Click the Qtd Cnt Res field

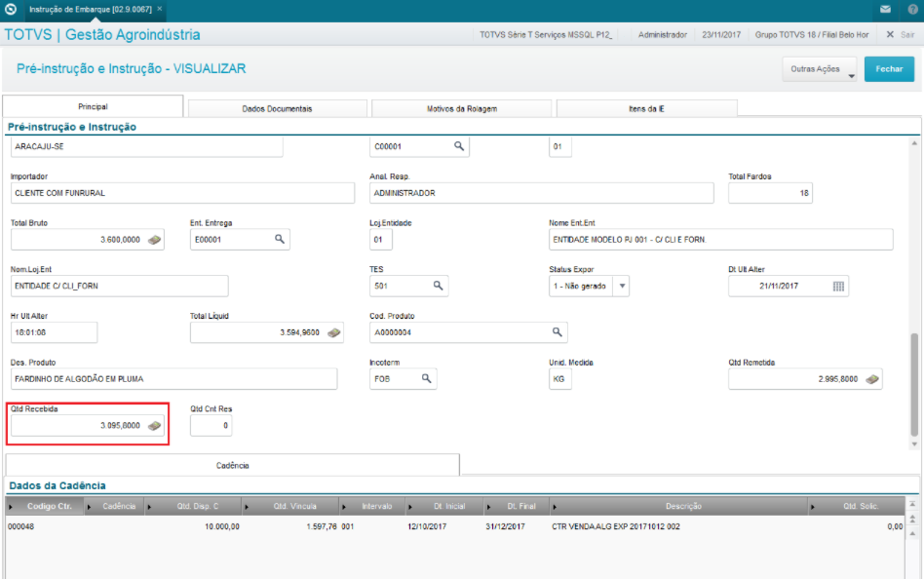(x=211, y=425)
